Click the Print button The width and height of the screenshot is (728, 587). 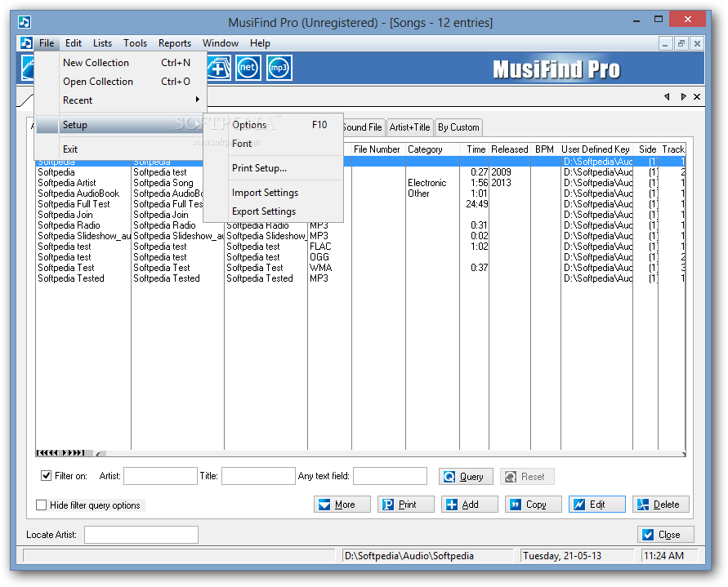tap(406, 505)
